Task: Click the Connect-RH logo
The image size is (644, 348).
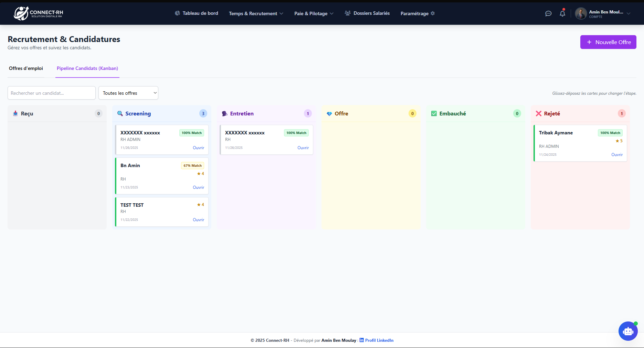Action: pyautogui.click(x=38, y=13)
